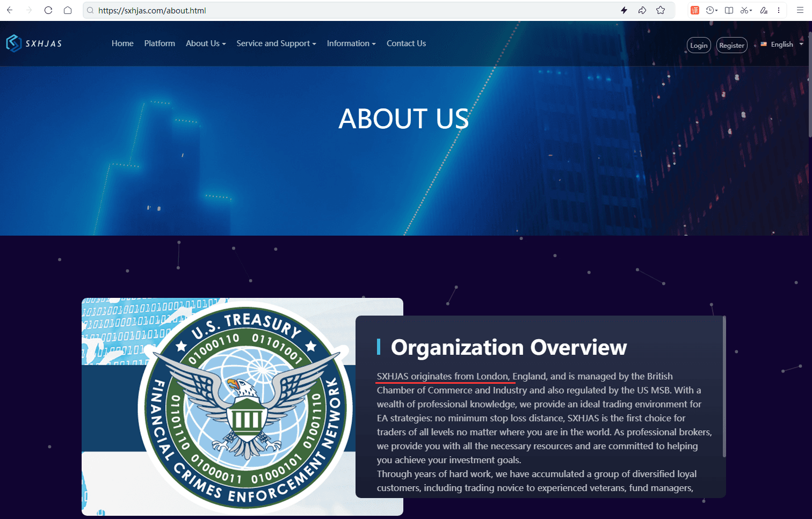Click the US flag language icon
Screen dimensions: 812x519
pos(764,45)
